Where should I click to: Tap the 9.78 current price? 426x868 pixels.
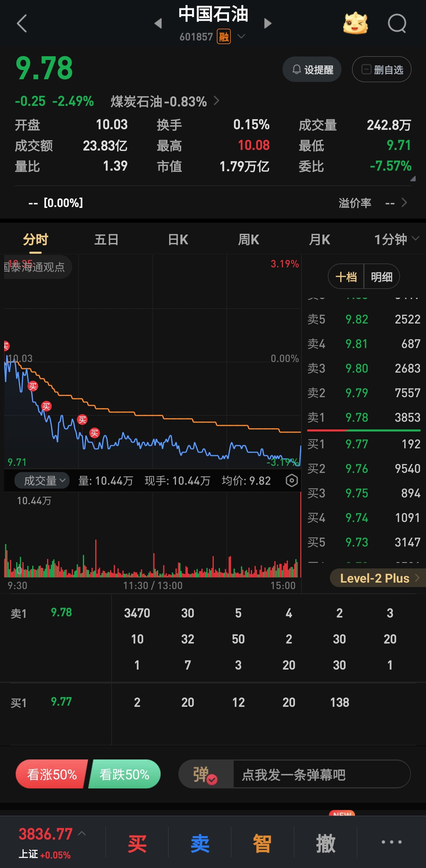(44, 68)
